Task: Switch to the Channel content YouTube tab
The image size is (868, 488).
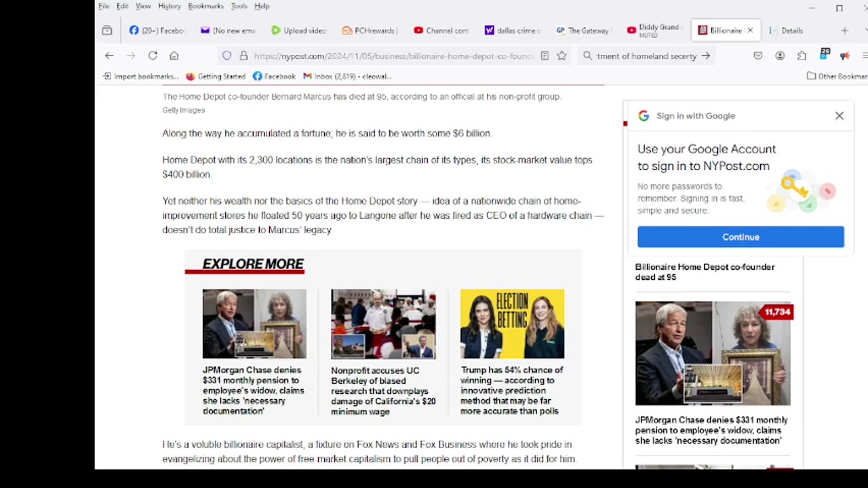Action: [x=441, y=30]
